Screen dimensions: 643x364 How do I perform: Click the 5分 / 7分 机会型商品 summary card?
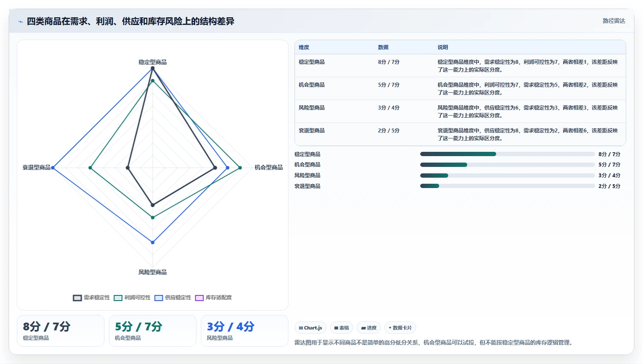152,331
